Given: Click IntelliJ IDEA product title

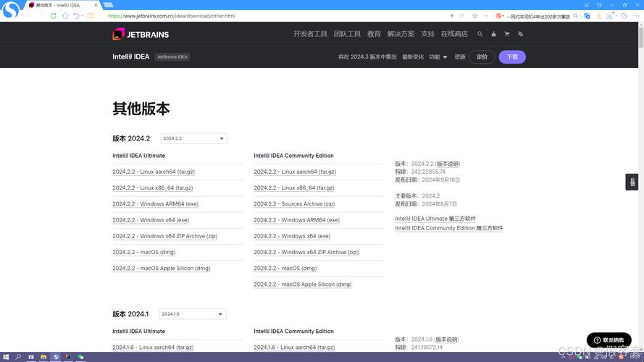Looking at the screenshot, I should pos(131,56).
